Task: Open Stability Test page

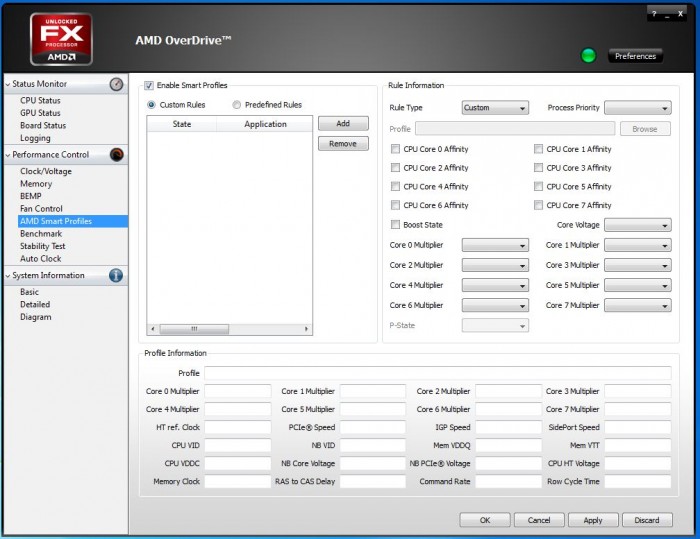Action: click(x=42, y=246)
